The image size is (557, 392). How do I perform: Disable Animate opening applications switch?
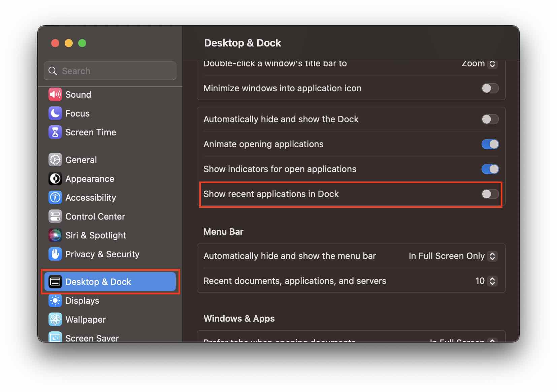click(x=490, y=144)
